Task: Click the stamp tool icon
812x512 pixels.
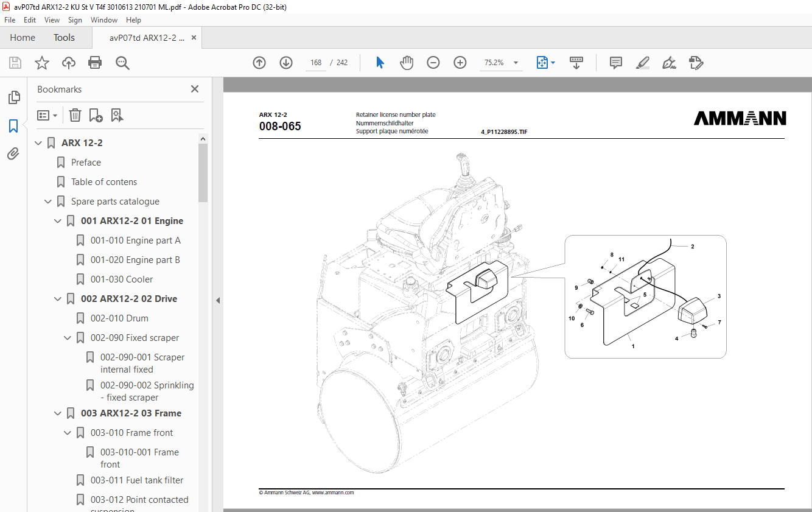Action: tap(696, 63)
